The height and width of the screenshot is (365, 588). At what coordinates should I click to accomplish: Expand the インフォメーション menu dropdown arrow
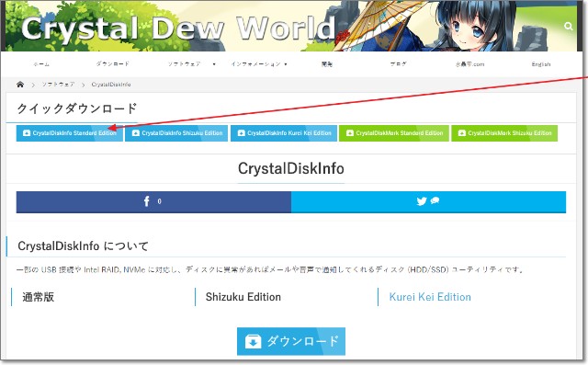click(x=286, y=64)
